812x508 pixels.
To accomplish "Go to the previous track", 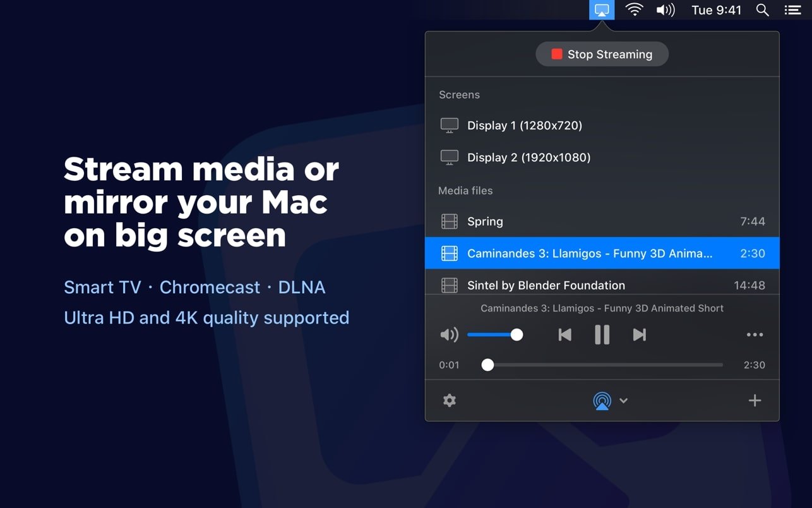I will tap(564, 335).
